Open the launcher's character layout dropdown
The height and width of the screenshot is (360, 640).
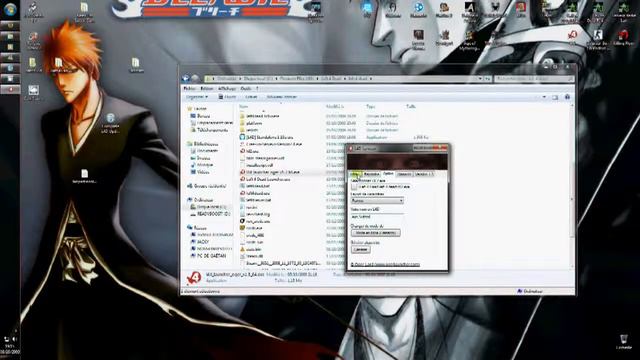pos(377,201)
